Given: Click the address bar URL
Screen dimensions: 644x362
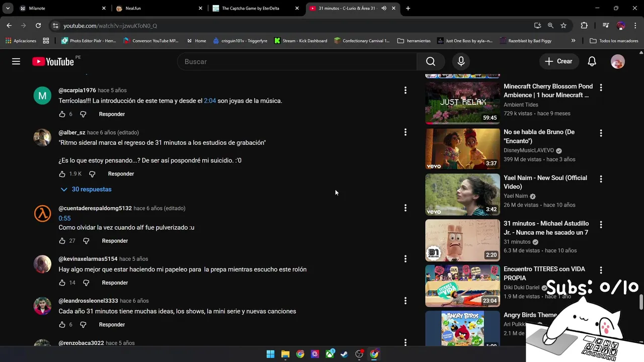Looking at the screenshot, I should coord(110,26).
